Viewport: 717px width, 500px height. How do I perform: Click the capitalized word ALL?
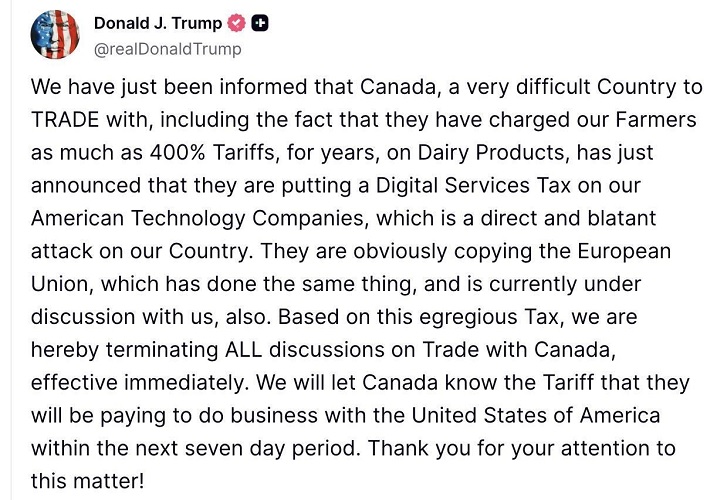point(243,350)
